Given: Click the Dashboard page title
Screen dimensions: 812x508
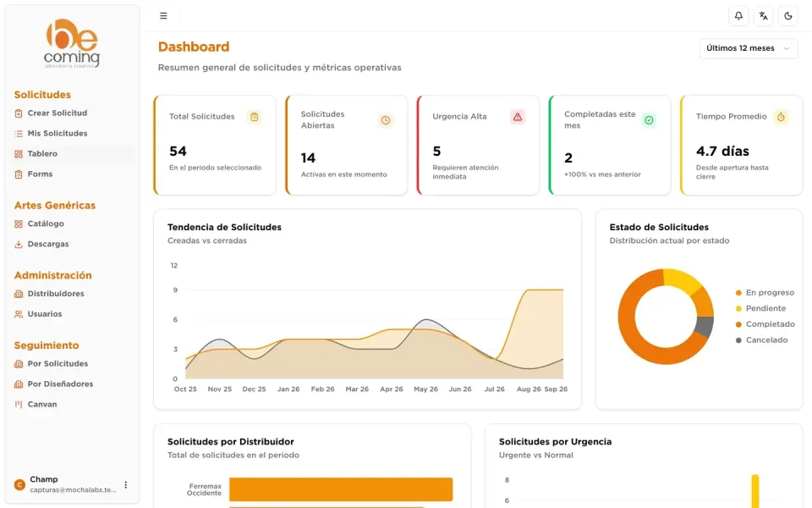Looking at the screenshot, I should coord(194,47).
